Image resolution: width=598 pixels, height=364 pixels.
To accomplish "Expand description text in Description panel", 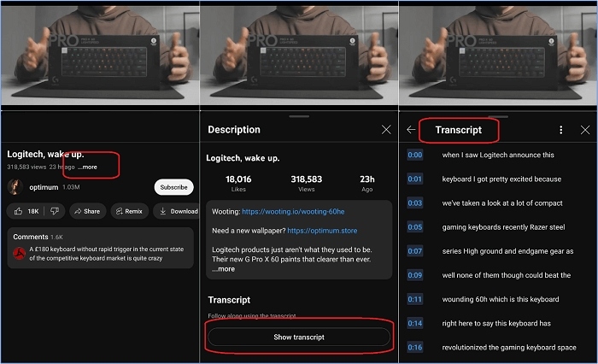I will (x=224, y=269).
